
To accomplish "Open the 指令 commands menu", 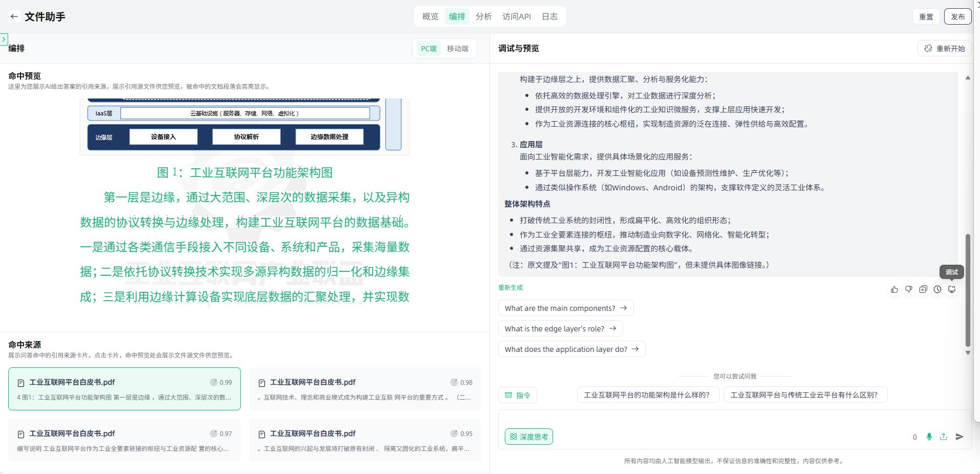I will (x=518, y=395).
